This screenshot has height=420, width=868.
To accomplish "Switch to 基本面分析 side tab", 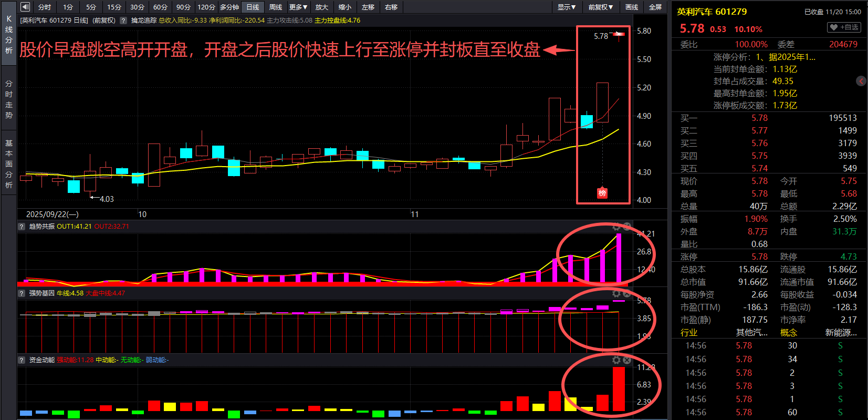I will point(9,164).
